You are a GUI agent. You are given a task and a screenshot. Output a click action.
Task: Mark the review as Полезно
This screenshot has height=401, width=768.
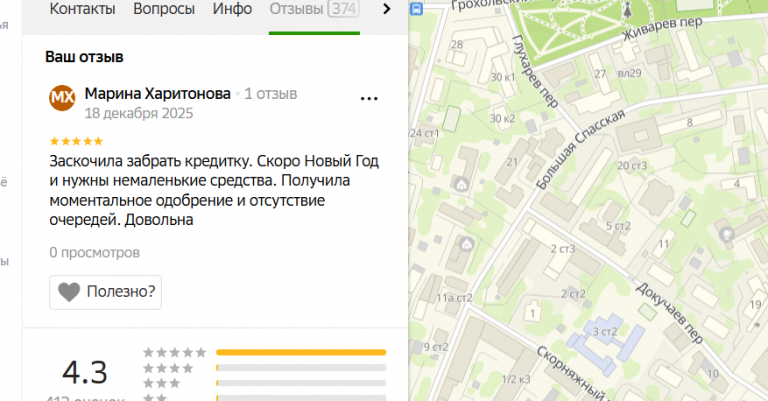(x=105, y=292)
